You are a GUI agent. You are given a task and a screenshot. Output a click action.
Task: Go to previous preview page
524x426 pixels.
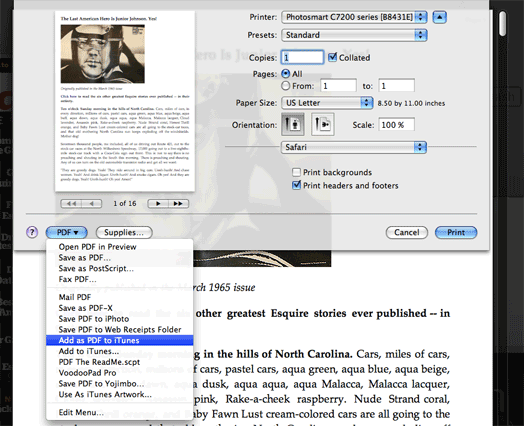[92, 203]
